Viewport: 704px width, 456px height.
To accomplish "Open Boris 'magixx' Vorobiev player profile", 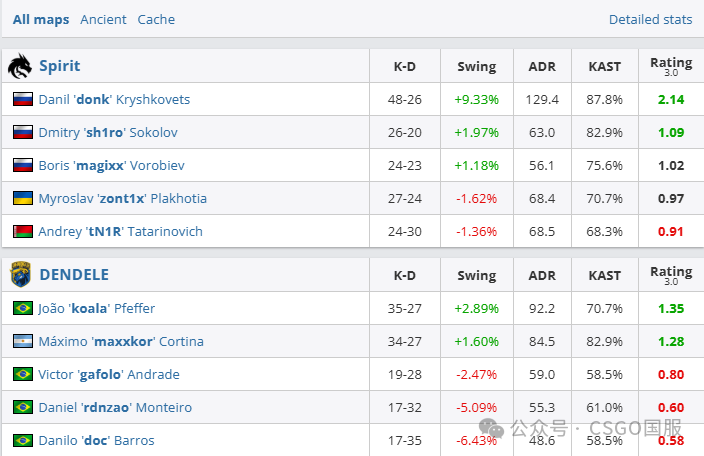I will click(112, 165).
